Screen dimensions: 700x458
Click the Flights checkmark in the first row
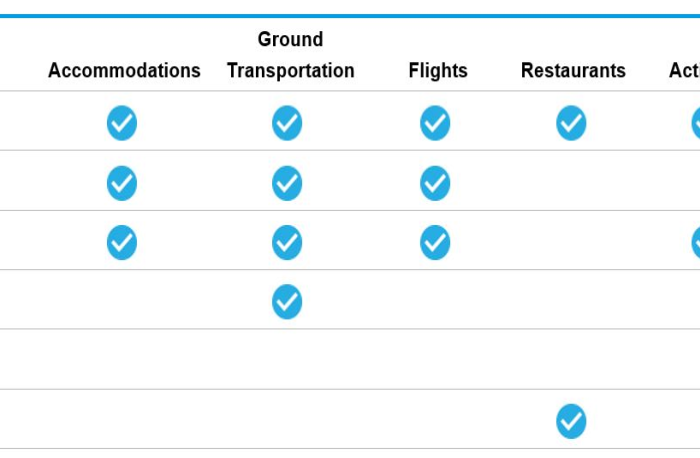coord(435,123)
